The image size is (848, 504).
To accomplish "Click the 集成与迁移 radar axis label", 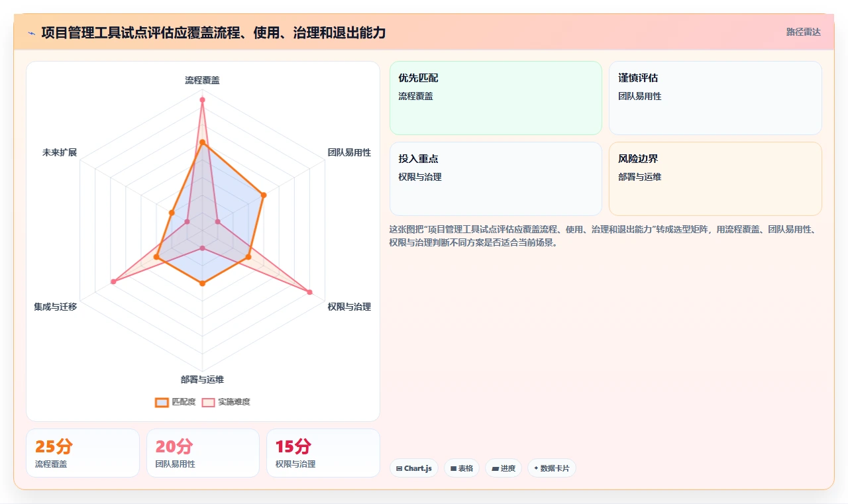I will (x=56, y=307).
